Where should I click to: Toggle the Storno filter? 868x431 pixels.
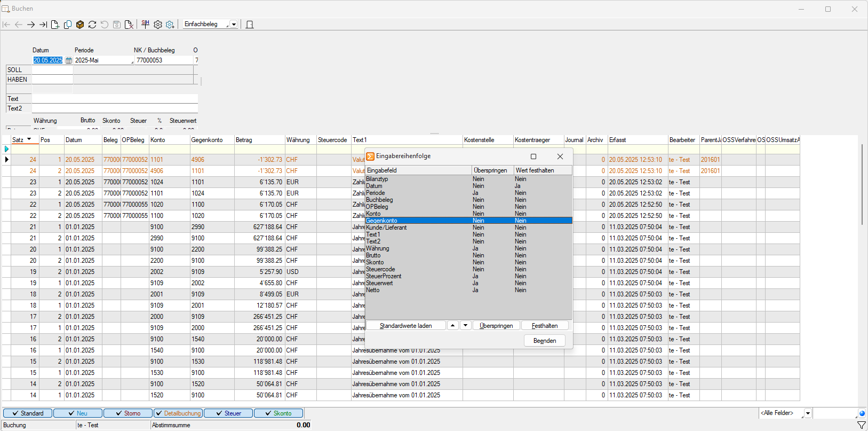point(128,413)
